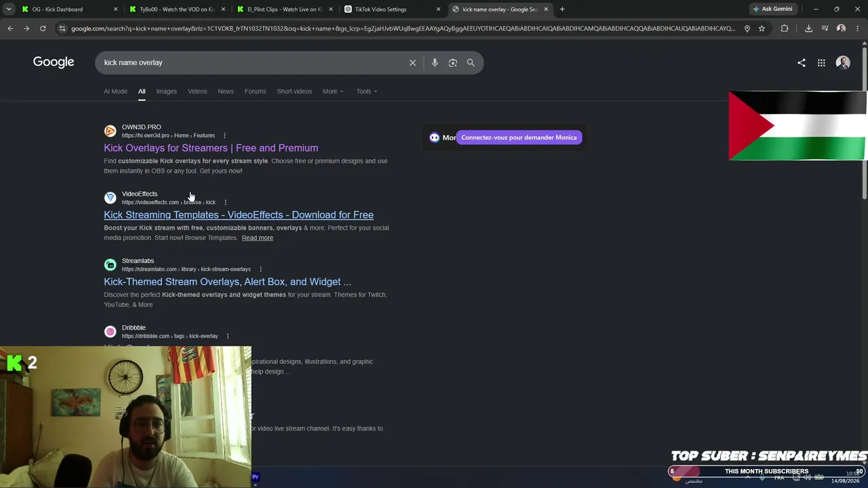Open the browser downloads panel
Viewport: 868px width, 488px height.
(808, 28)
